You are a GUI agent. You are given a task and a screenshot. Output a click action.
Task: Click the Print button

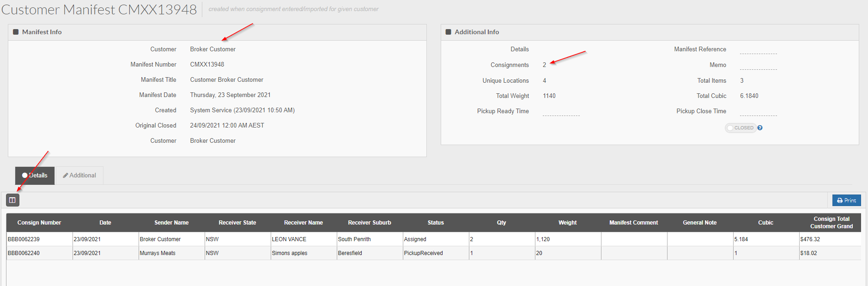(x=846, y=201)
